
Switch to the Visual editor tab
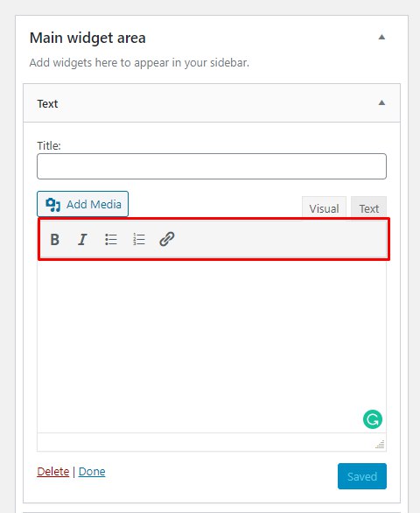[324, 207]
